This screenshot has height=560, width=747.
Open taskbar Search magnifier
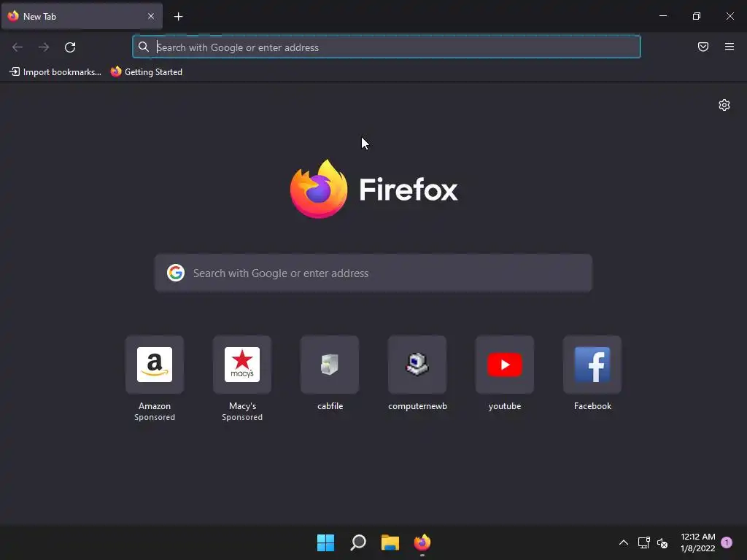pos(357,542)
